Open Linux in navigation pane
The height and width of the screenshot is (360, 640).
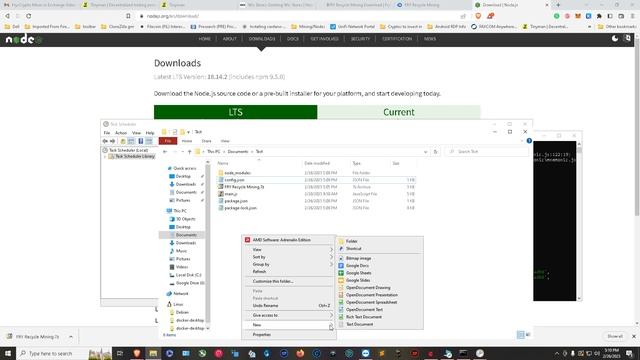click(178, 304)
